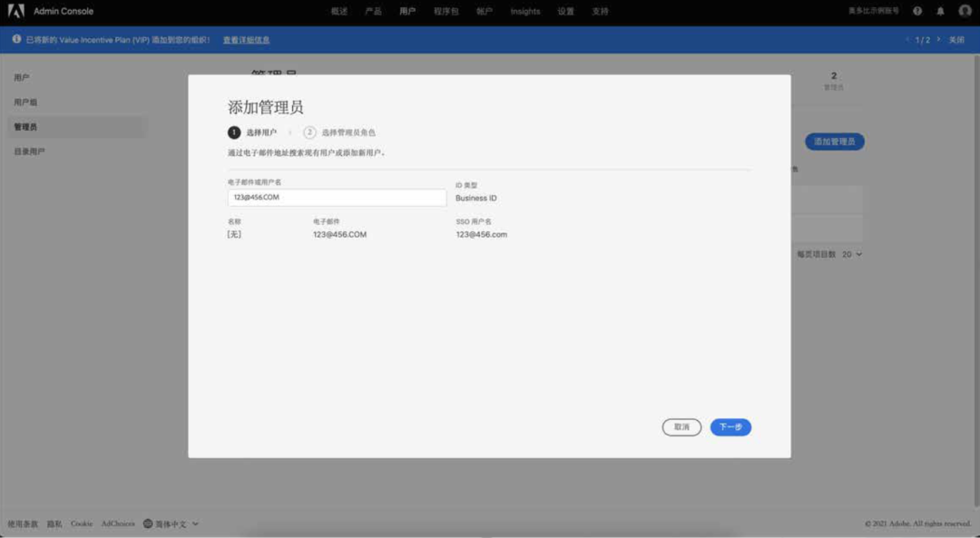The height and width of the screenshot is (538, 980).
Task: Open the account avatar menu top-right
Action: click(965, 11)
